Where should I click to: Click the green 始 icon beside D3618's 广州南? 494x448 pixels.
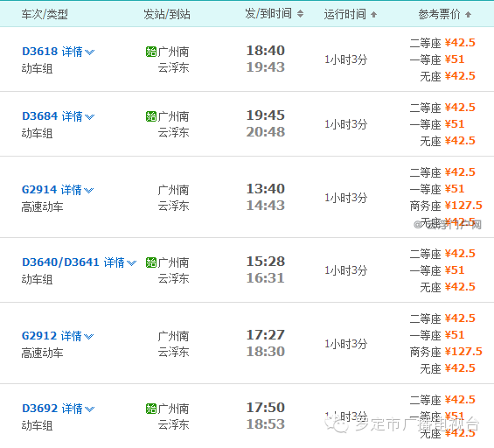[x=151, y=52]
